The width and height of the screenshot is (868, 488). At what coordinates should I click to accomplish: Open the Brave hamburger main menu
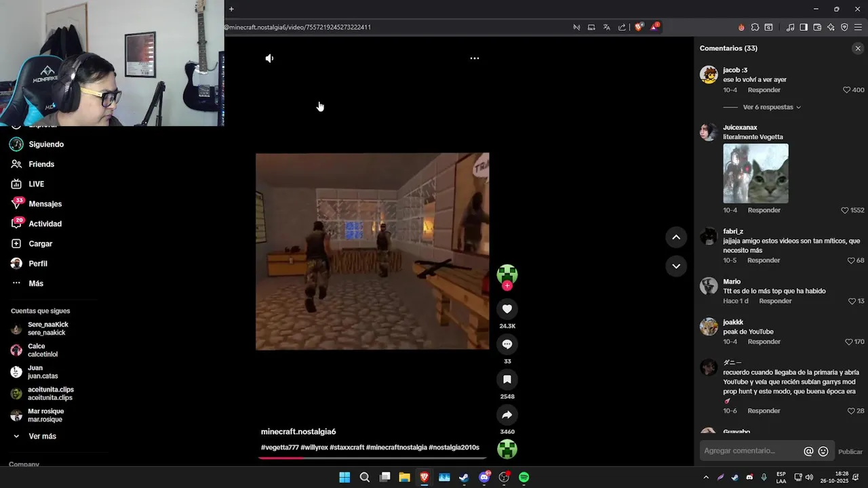click(858, 27)
